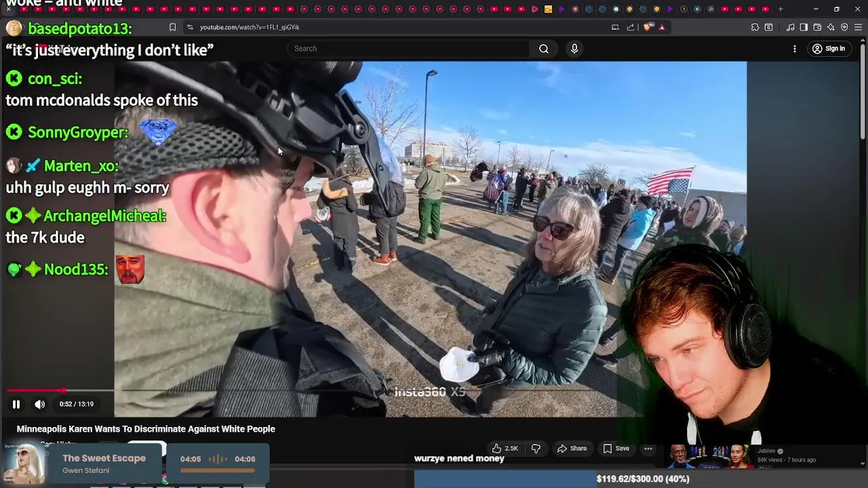Open Brave Rewards triangle icon
868x488 pixels.
pos(662,27)
